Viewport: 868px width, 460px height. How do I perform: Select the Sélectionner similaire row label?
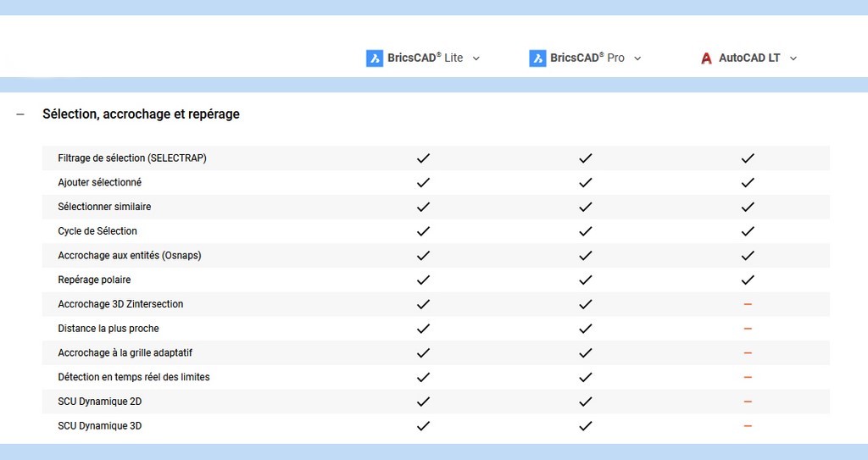pyautogui.click(x=104, y=207)
